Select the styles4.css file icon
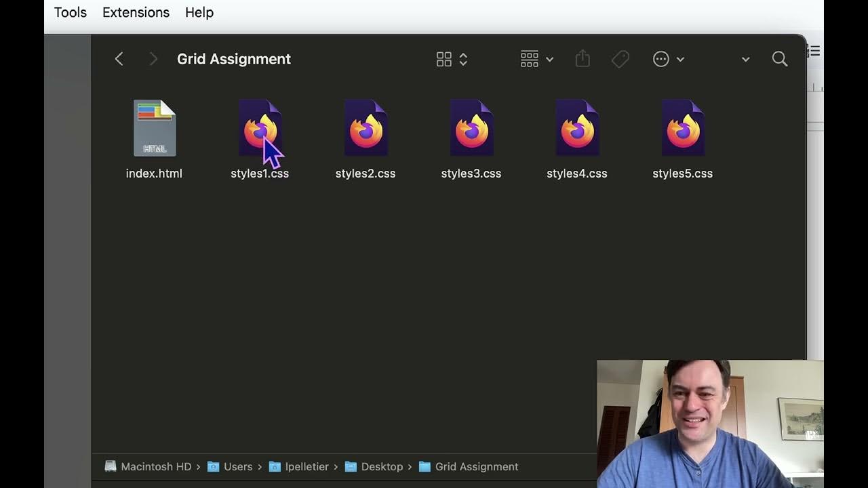 (577, 128)
